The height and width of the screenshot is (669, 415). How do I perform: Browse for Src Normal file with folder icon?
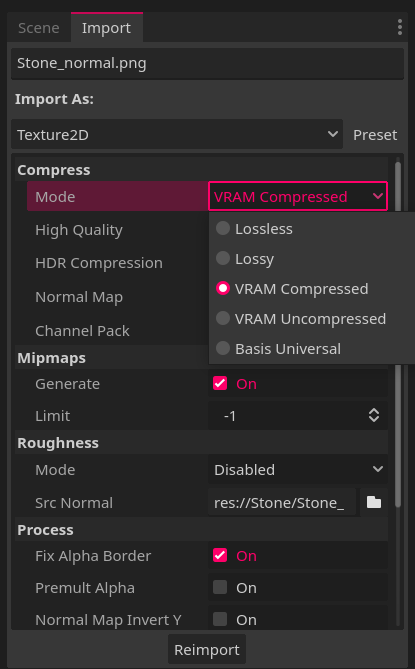tap(374, 502)
